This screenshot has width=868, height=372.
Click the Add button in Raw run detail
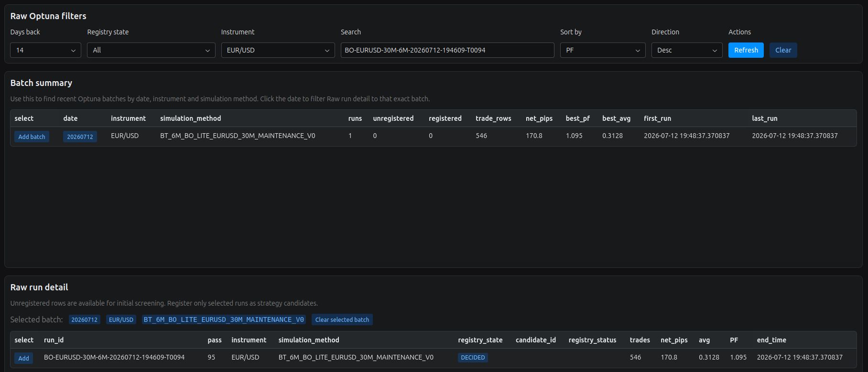coord(23,358)
